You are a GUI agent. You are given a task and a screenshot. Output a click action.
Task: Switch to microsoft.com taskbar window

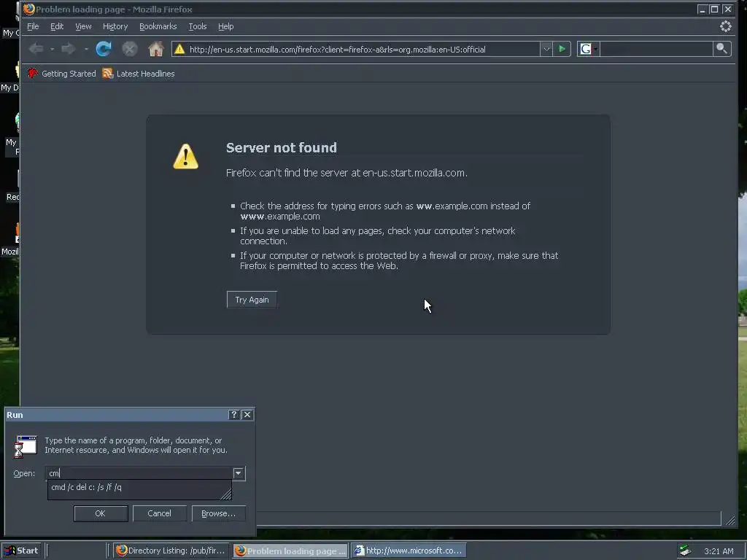[x=409, y=551]
